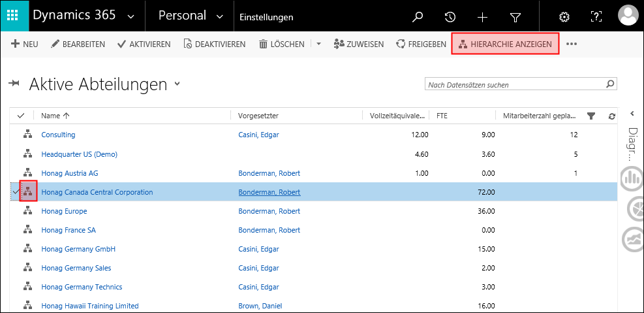Open the settings gear icon
The height and width of the screenshot is (313, 644).
click(564, 17)
